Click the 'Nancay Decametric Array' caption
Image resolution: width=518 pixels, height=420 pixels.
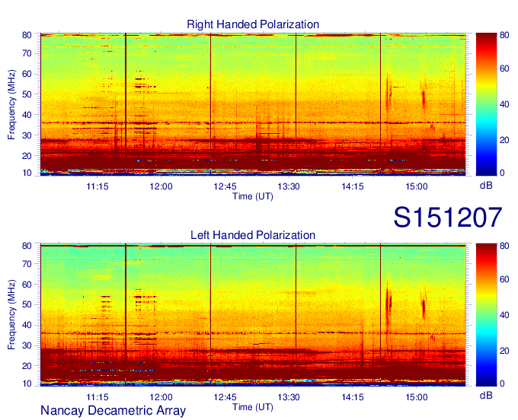point(113,411)
